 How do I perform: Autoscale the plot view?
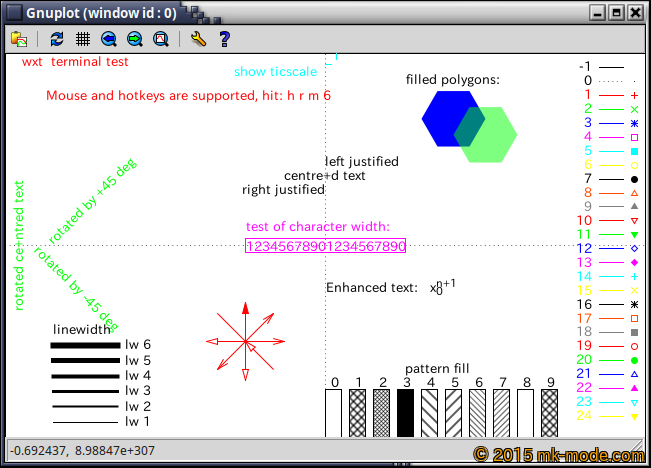coord(160,39)
